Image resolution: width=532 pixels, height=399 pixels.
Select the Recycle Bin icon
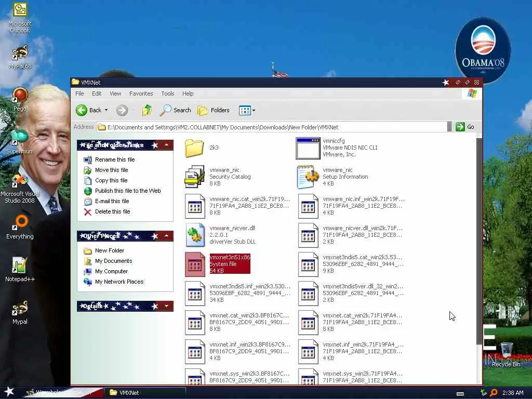pyautogui.click(x=506, y=354)
